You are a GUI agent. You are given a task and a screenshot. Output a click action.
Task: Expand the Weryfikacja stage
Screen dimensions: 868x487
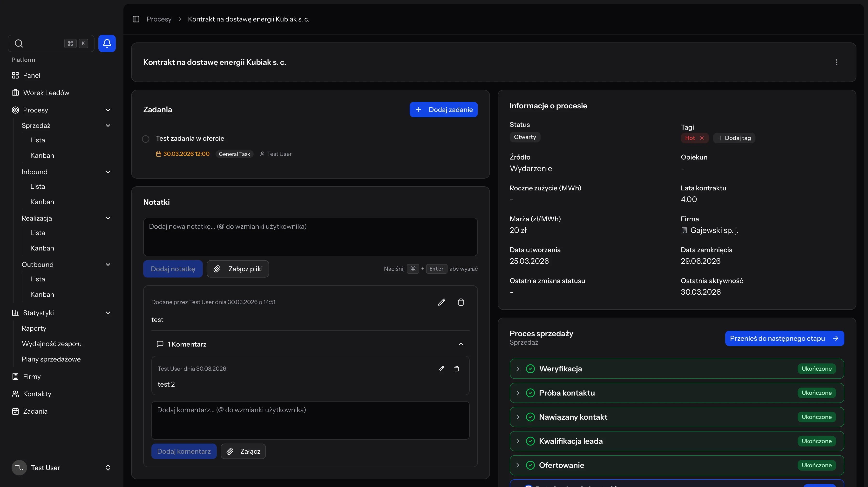[x=518, y=369]
